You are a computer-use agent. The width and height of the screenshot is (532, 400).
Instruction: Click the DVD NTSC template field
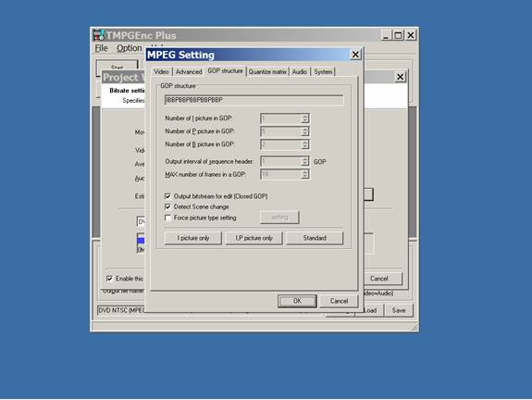click(121, 310)
